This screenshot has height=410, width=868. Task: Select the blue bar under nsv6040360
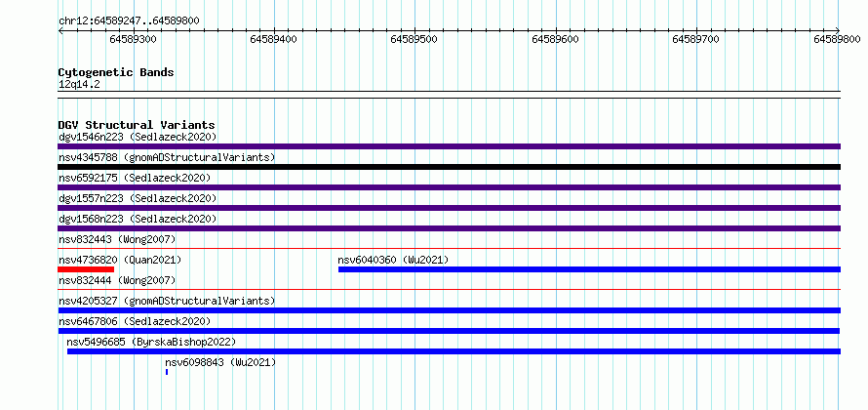(589, 269)
